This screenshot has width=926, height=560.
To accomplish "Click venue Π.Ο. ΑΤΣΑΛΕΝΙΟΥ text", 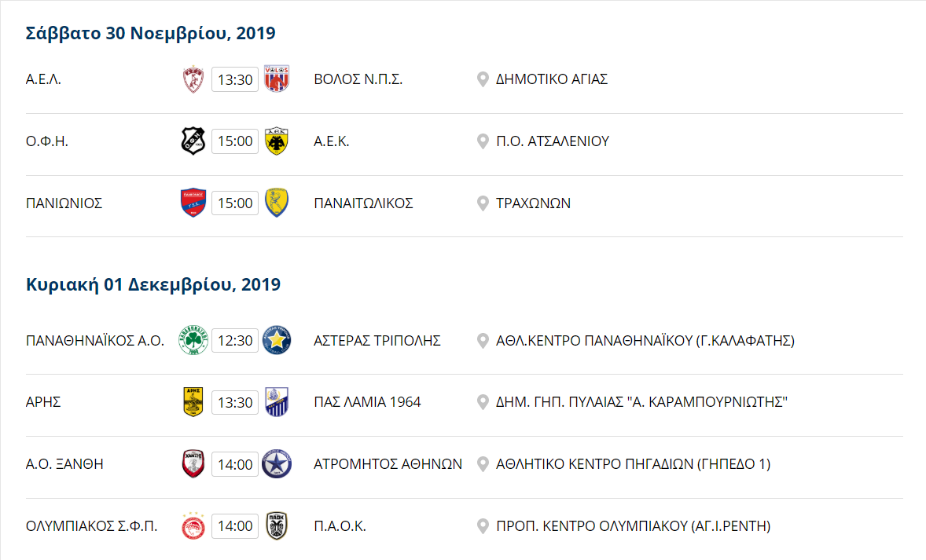I will coord(552,141).
